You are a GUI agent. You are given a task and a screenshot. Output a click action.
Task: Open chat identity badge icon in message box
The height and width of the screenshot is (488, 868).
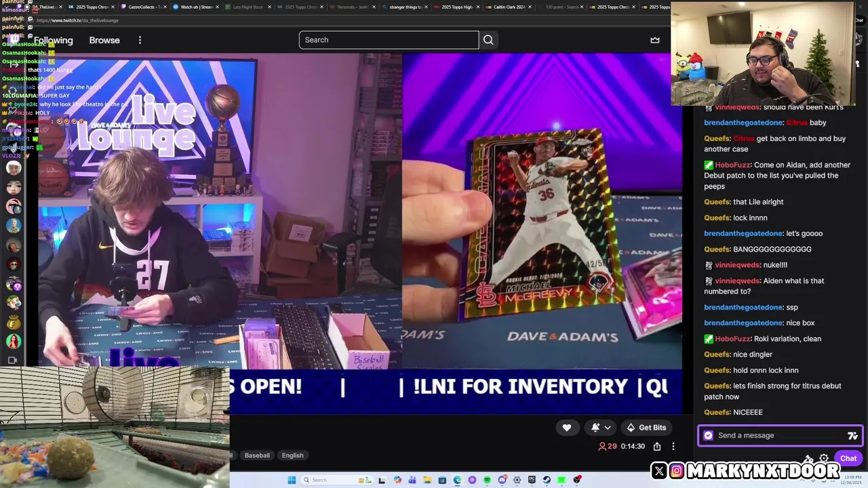(708, 435)
